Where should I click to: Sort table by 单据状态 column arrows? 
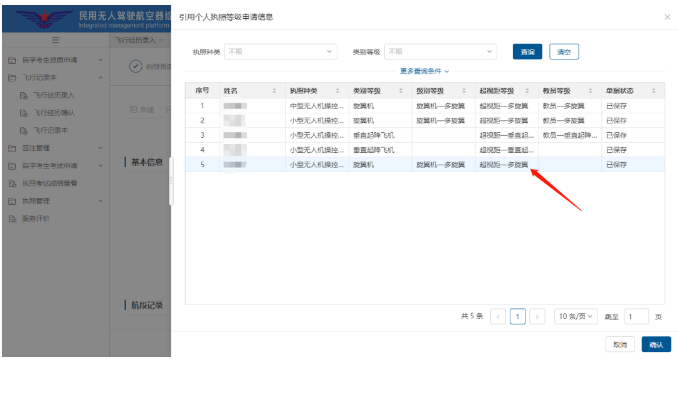click(653, 91)
